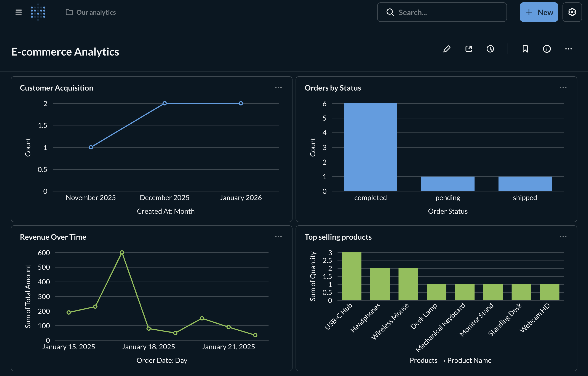
Task: Open the Revenue Over Time card options menu
Action: click(279, 236)
